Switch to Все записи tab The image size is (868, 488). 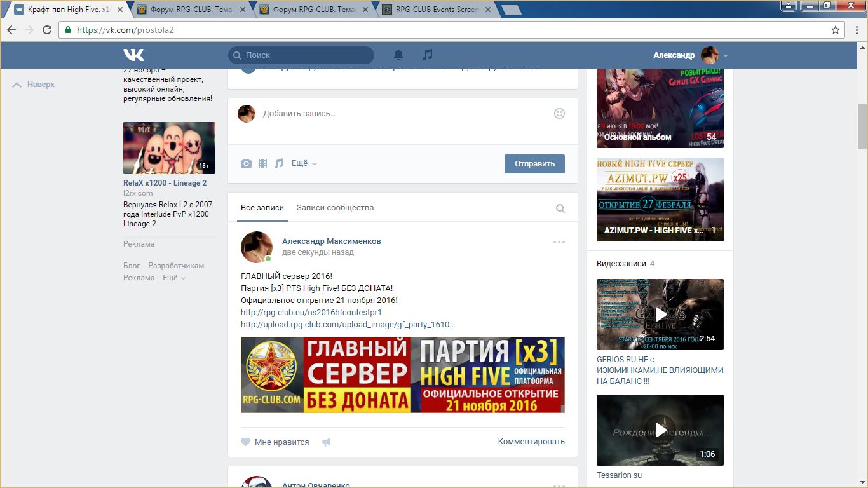pyautogui.click(x=262, y=208)
